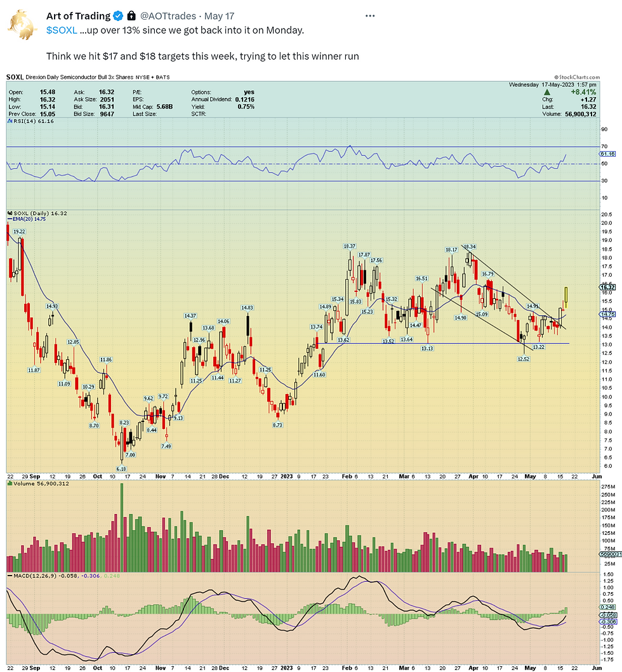Click the MACD(12,26,9) label
The height and width of the screenshot is (672, 622).
(x=35, y=576)
